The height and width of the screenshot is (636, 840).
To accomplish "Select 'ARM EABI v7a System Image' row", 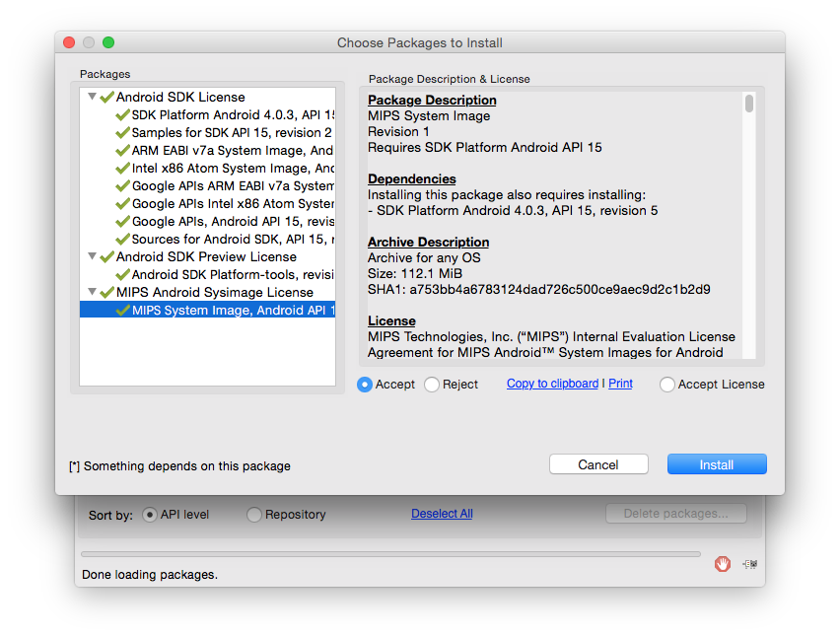I will 207,150.
